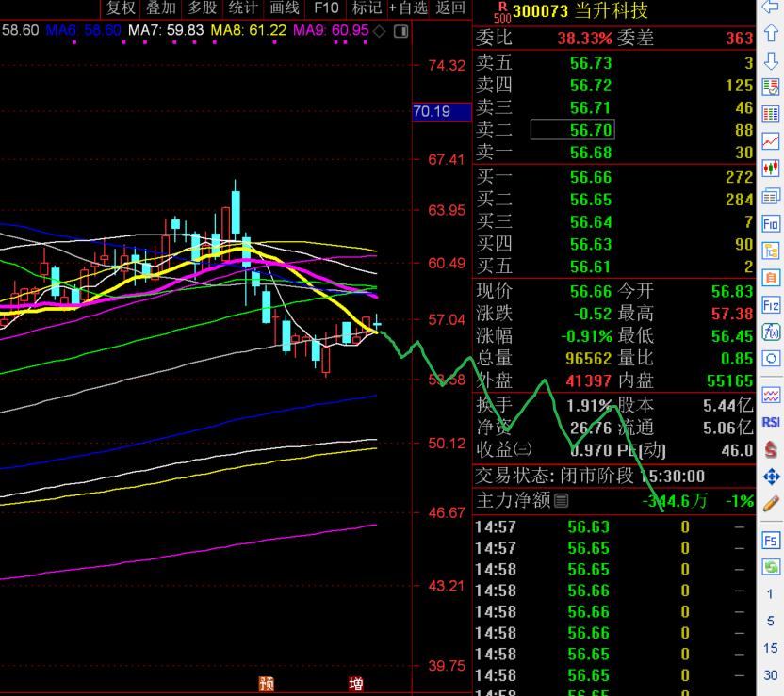Click the circle icon in sidebar

pos(771,359)
